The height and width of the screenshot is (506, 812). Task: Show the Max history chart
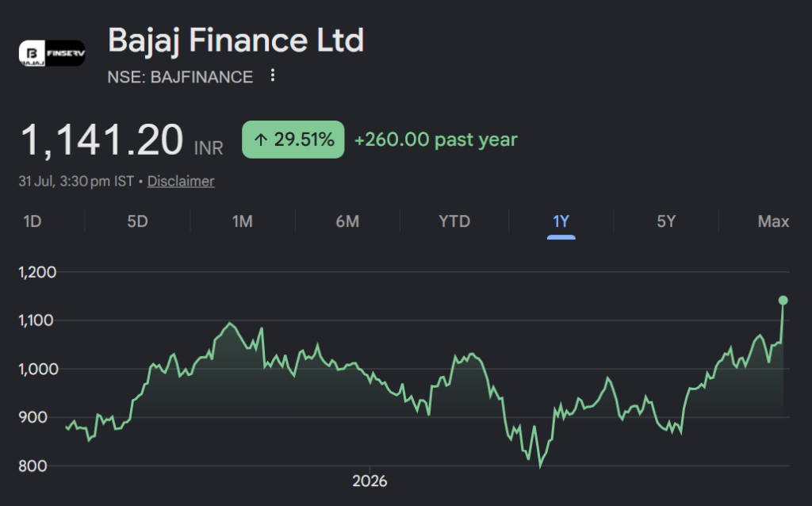click(773, 221)
